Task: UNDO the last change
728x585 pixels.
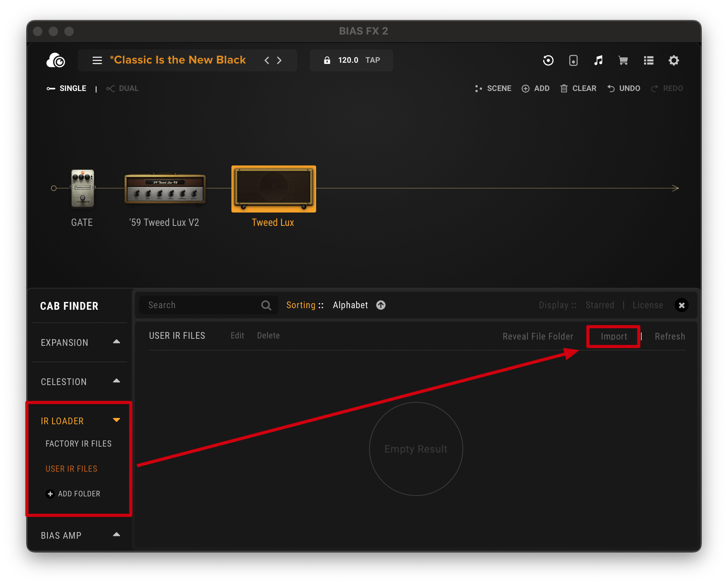Action: (624, 88)
